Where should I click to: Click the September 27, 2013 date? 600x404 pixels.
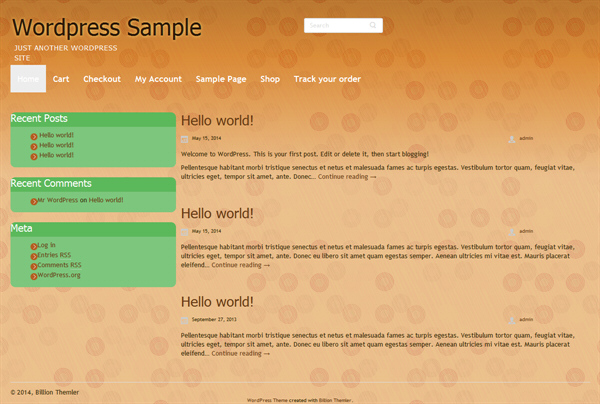[x=214, y=319]
